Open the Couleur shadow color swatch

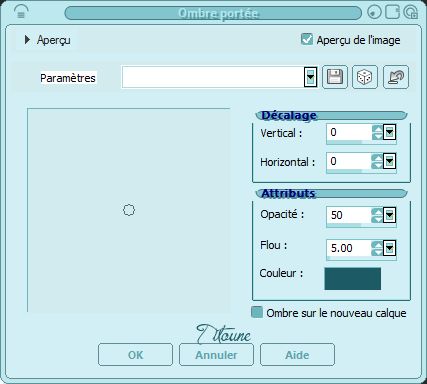tap(352, 279)
